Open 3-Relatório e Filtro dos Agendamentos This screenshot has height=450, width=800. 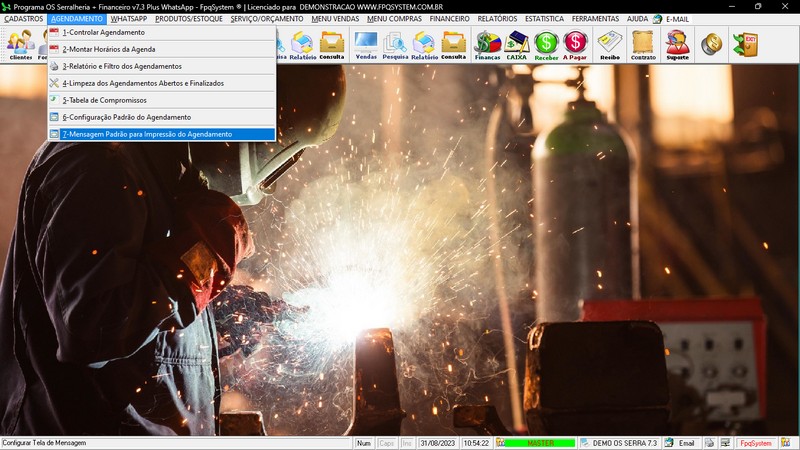(121, 66)
